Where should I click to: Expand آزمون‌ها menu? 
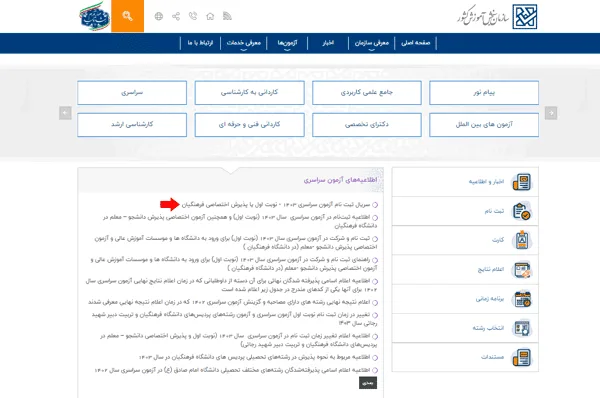287,43
